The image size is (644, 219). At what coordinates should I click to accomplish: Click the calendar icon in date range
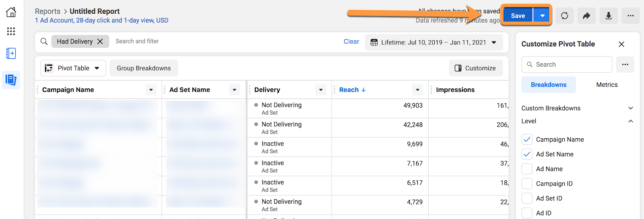(x=374, y=42)
